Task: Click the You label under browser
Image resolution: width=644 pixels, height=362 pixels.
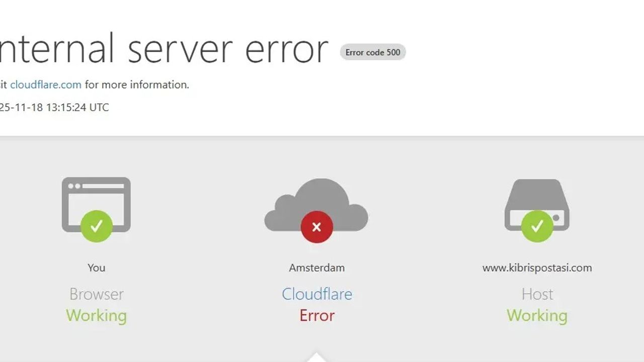Action: 96,267
